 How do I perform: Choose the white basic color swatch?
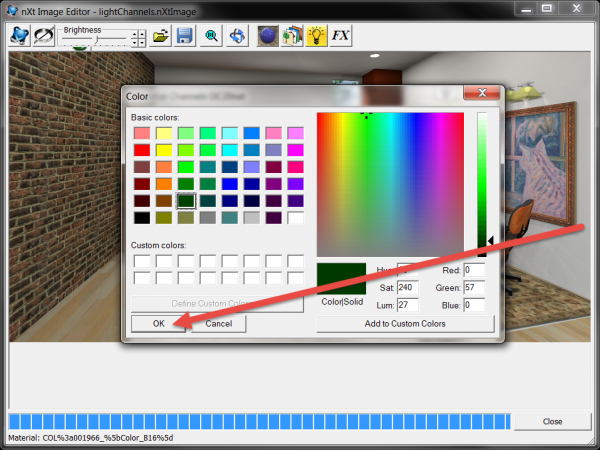coord(295,217)
